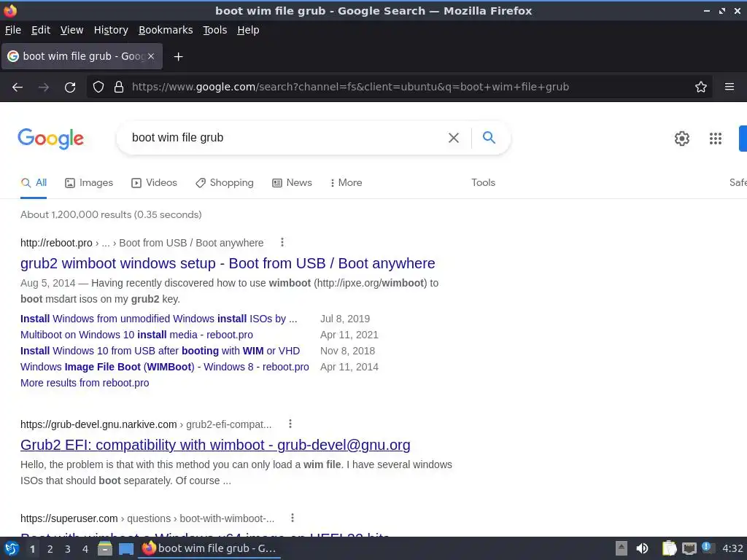Click the Firefox taskbar window button
Image resolution: width=747 pixels, height=560 pixels.
tap(209, 548)
